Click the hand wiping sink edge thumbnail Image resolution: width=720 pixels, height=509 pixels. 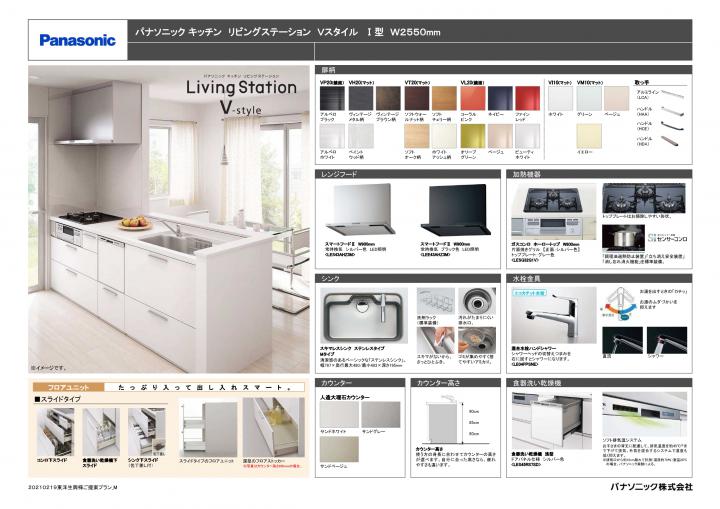tap(435, 340)
